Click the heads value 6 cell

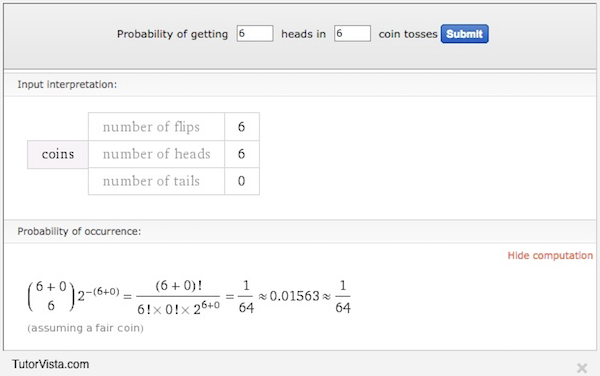point(242,154)
